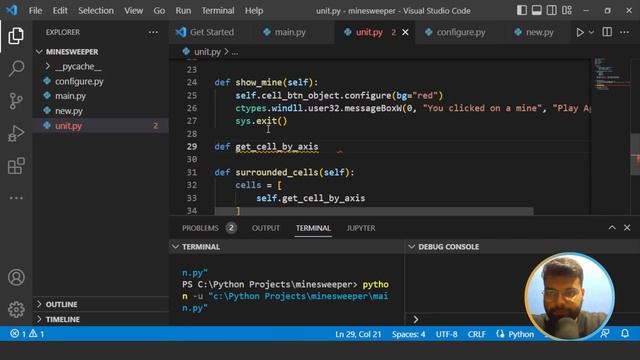The image size is (640, 360).
Task: Close the unit.py editor tab
Action: tap(405, 32)
